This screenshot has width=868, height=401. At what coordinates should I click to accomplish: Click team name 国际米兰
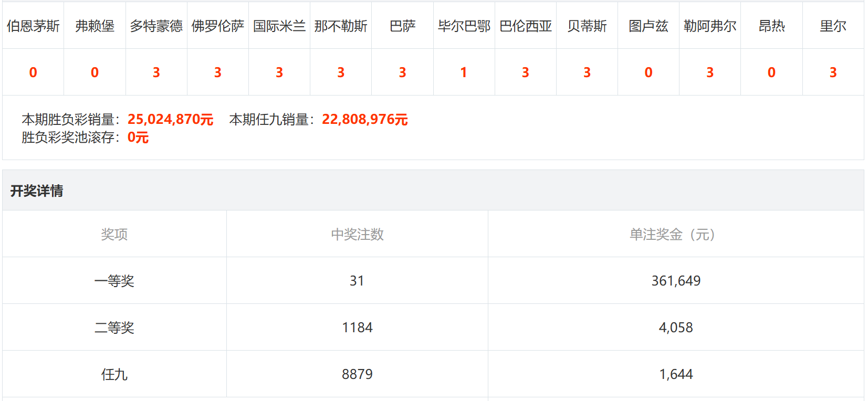(279, 26)
